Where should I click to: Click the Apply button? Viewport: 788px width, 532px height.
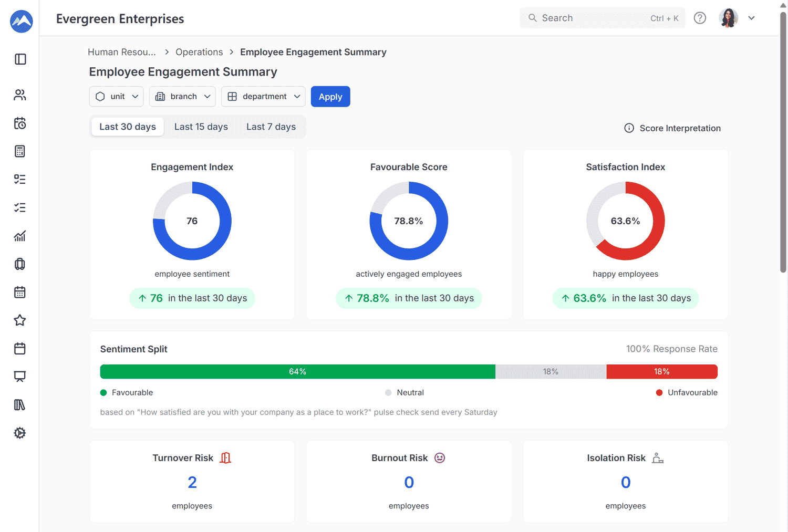[x=330, y=97]
